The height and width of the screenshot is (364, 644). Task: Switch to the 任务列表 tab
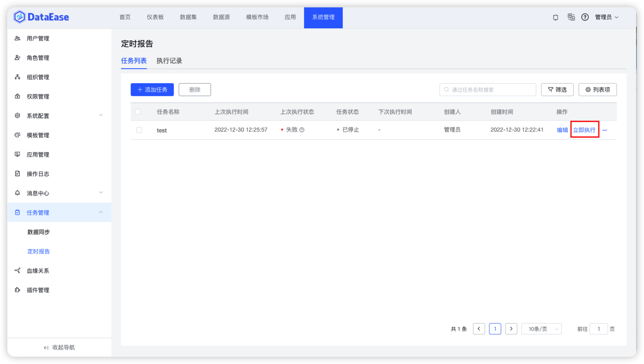click(x=134, y=61)
